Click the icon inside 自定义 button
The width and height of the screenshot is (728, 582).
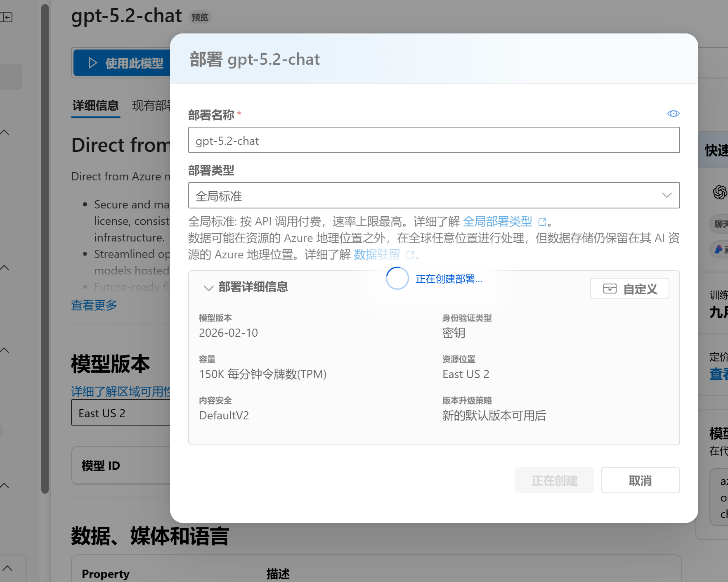pos(610,289)
